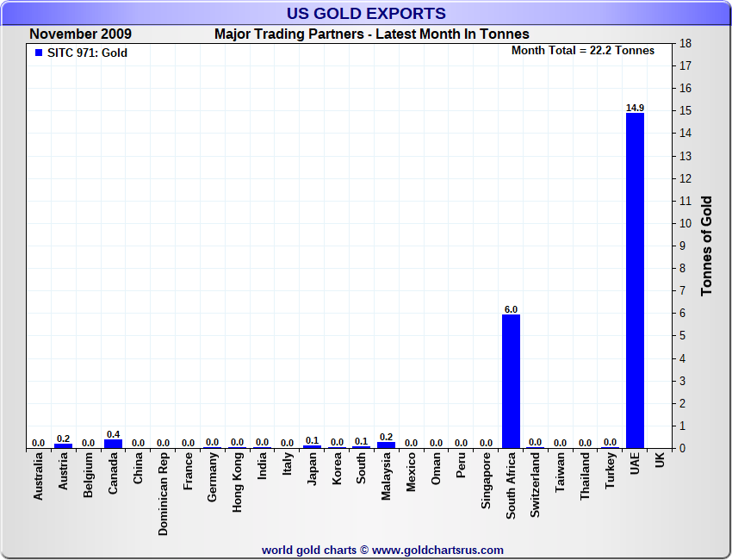Click the Italy axis label
This screenshot has height=560, width=732.
[x=287, y=464]
